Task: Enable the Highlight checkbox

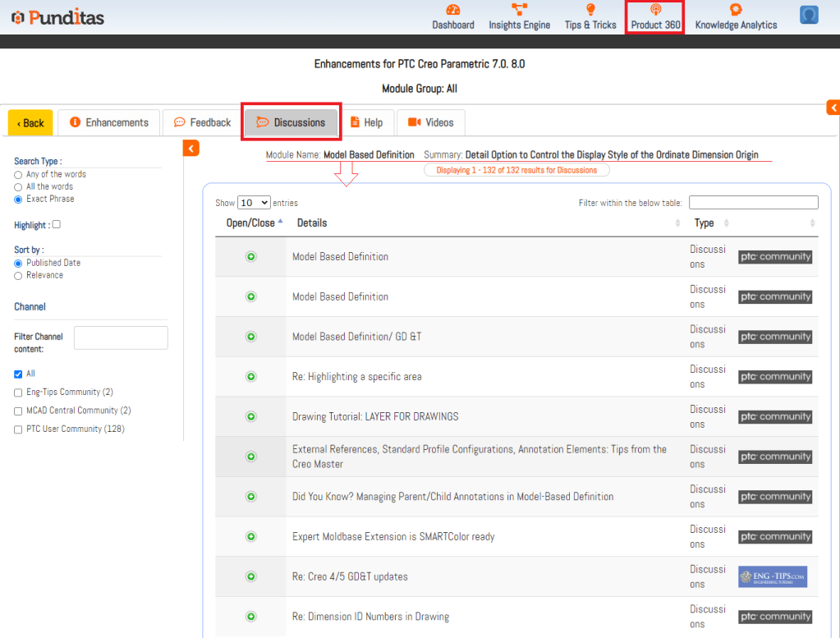Action: 56,225
